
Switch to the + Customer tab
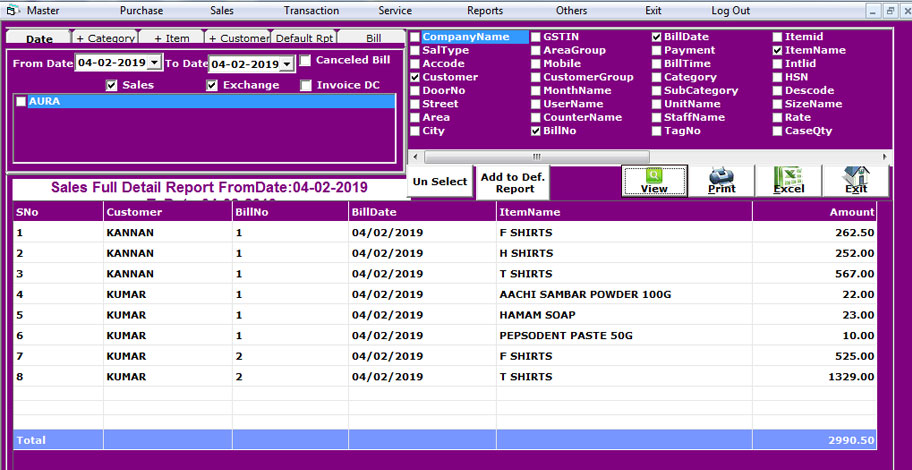(238, 38)
